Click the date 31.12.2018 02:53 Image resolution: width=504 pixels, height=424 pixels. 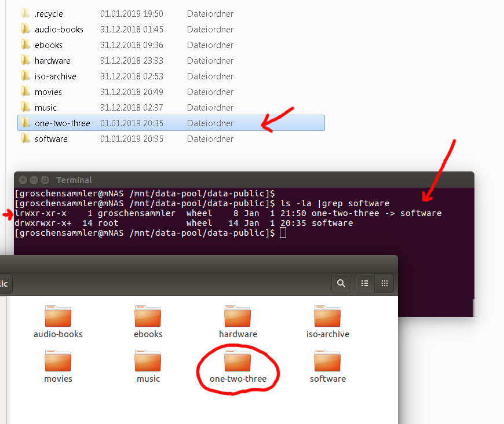point(132,76)
